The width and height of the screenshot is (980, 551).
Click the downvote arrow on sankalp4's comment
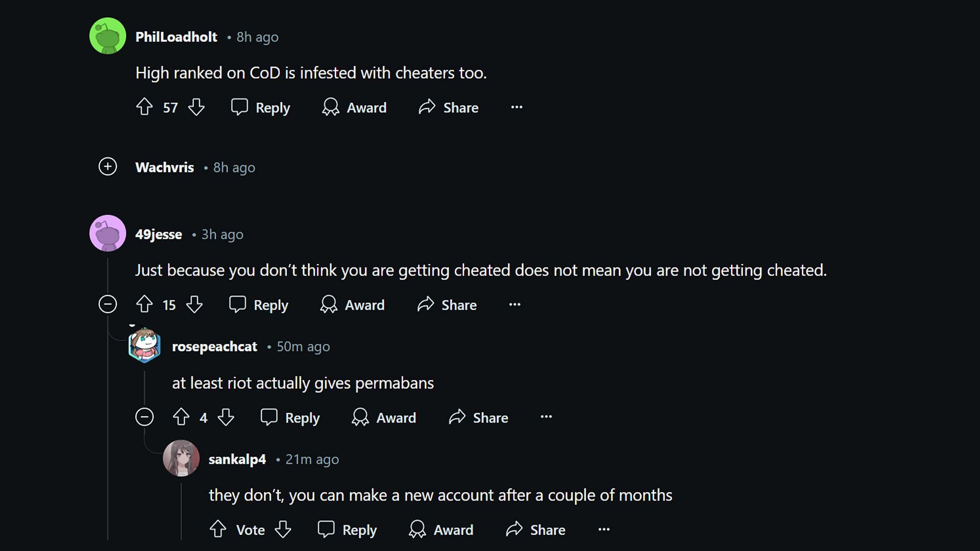click(283, 530)
